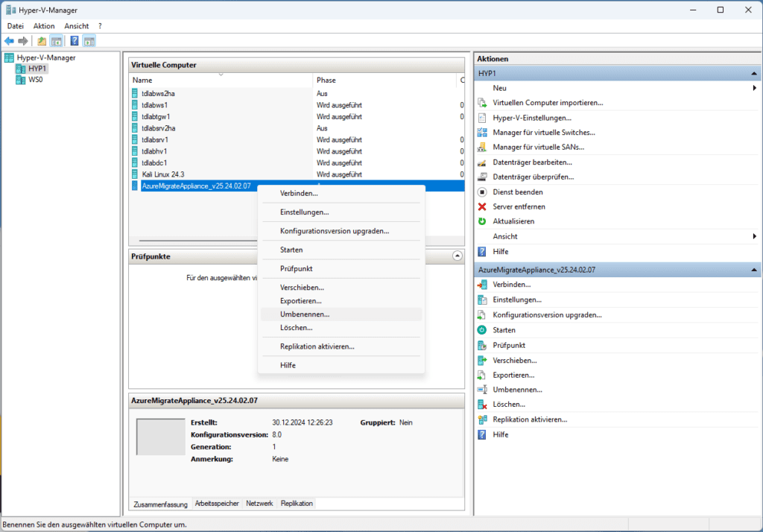The image size is (763, 532).
Task: Click the Prüfpunkt icon in actions pane
Action: pyautogui.click(x=482, y=345)
